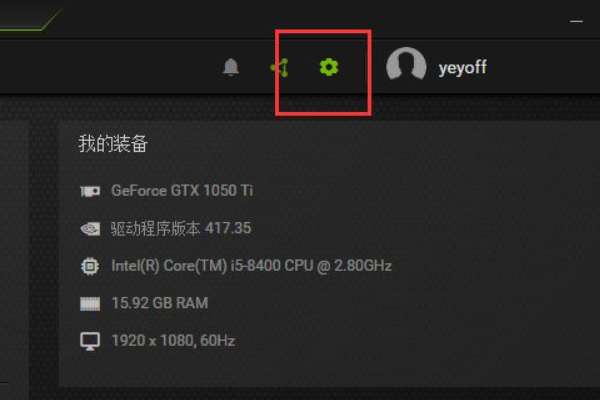Select the 驱动程序版本 417.35 line

coord(181,228)
